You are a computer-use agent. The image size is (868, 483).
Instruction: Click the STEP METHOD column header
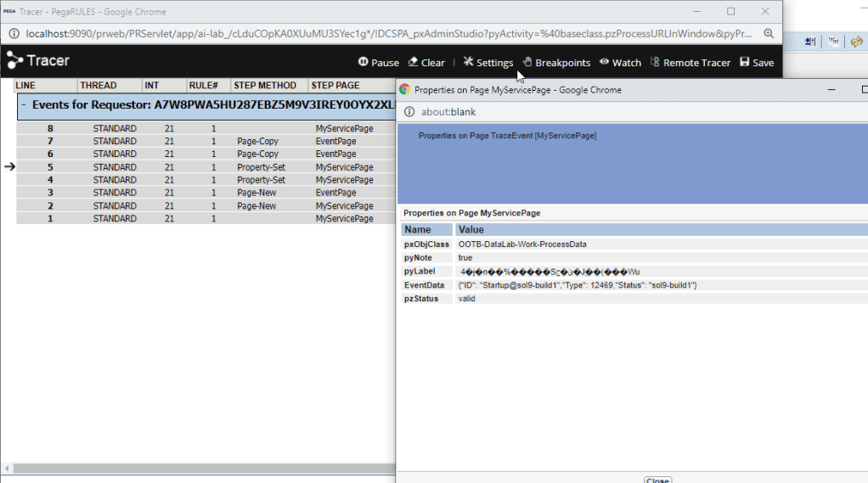coord(265,85)
